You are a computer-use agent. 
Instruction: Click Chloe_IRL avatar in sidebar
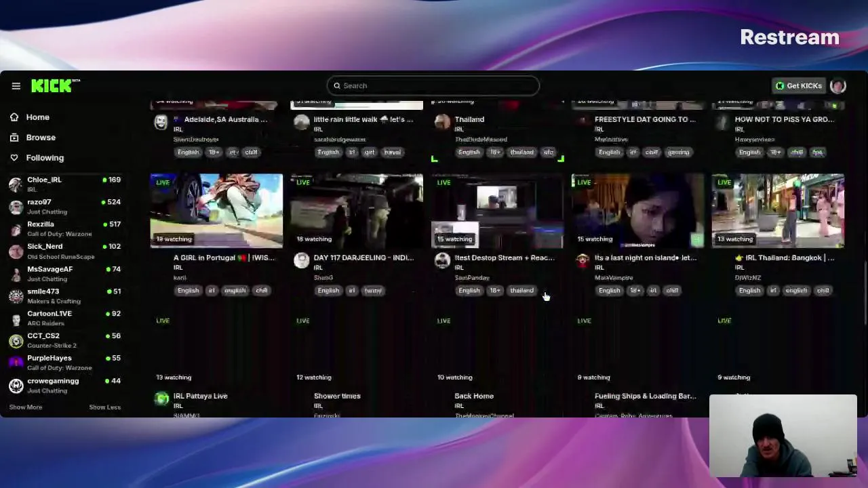[16, 184]
